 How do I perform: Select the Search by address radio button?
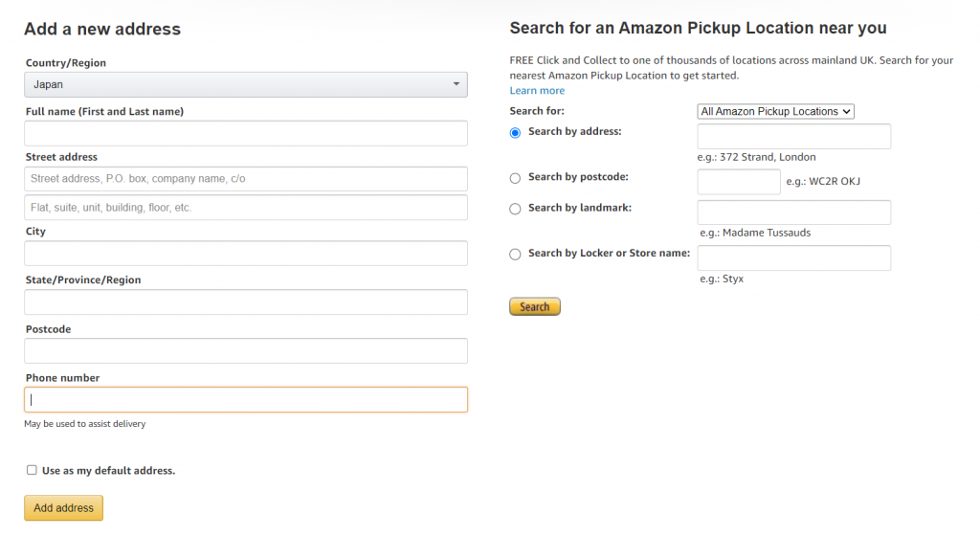pos(515,132)
